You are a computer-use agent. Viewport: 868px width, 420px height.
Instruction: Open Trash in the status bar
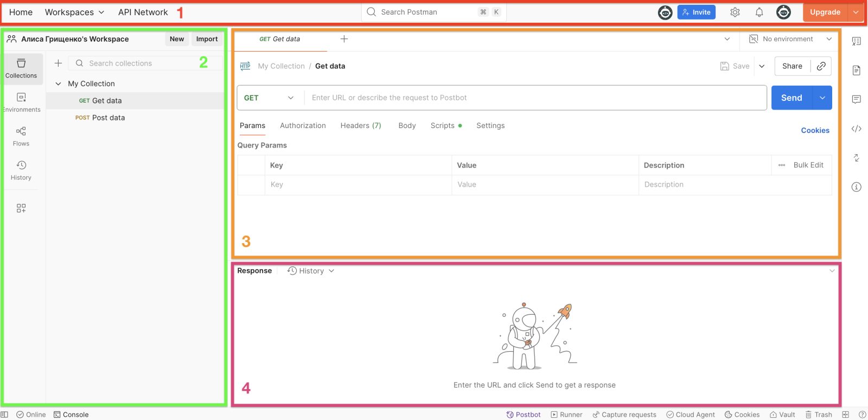click(819, 415)
